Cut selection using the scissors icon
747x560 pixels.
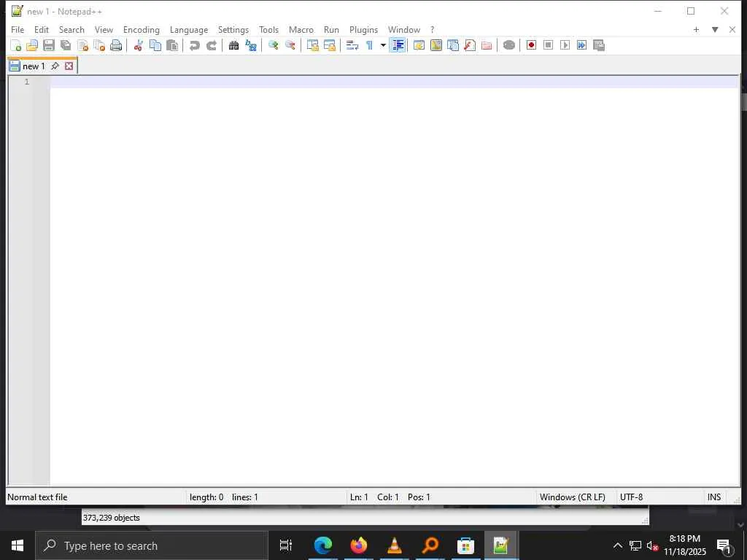139,45
